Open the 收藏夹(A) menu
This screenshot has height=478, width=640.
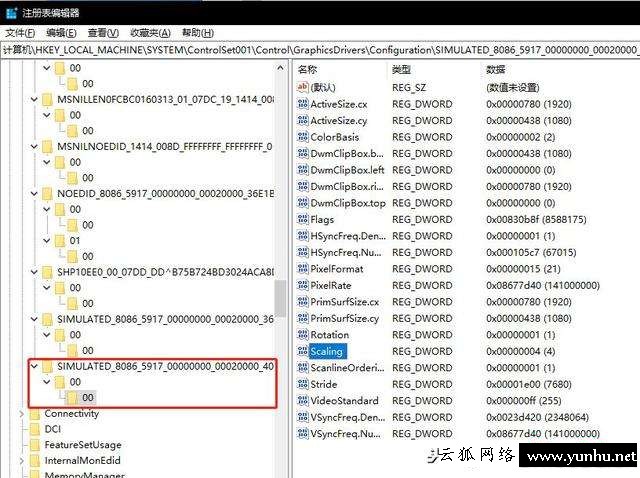coord(150,33)
